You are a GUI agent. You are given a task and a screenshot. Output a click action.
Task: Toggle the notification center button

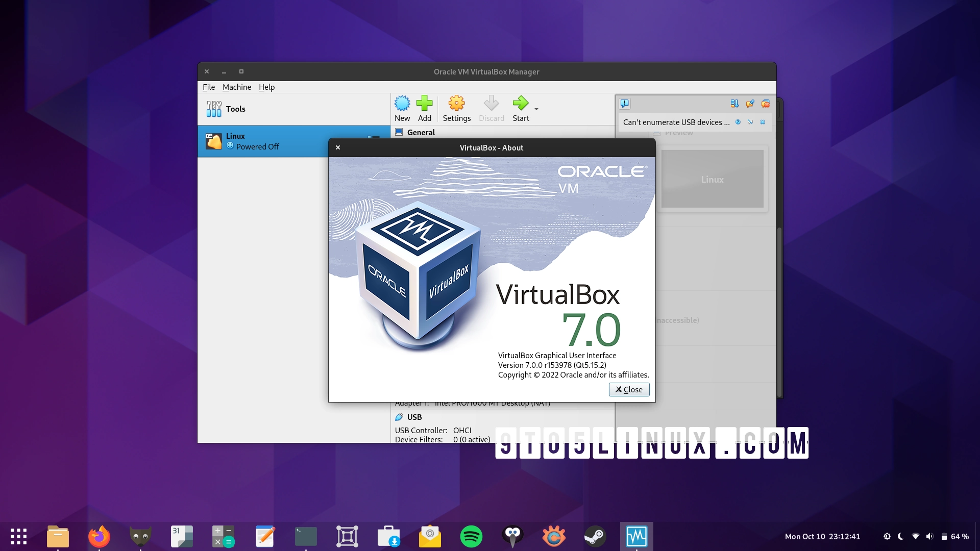(x=625, y=104)
